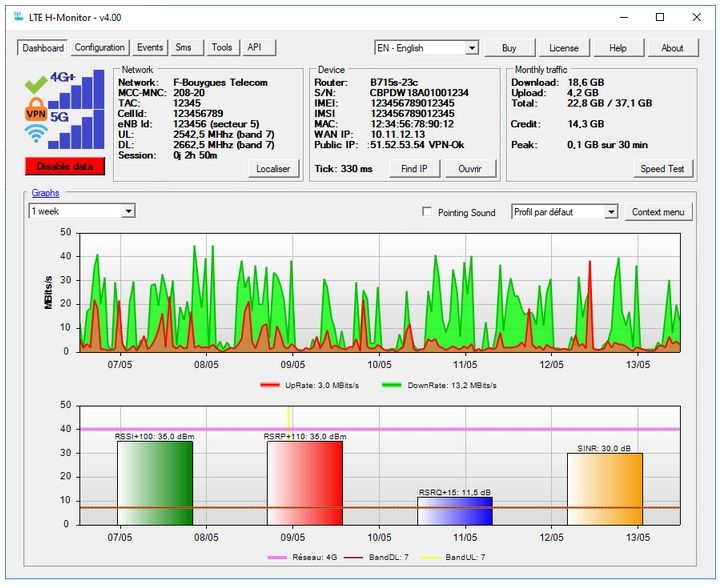
Task: Open the Help button
Action: click(618, 48)
